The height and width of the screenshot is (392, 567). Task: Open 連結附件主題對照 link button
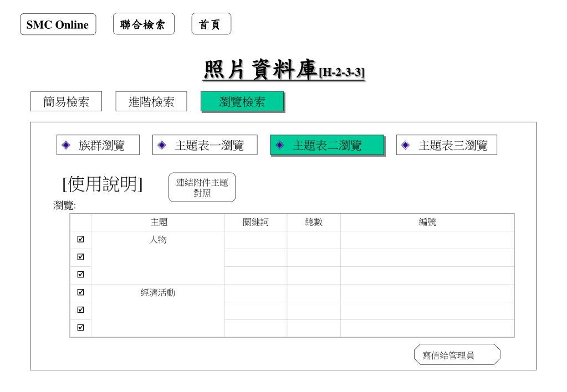(202, 188)
